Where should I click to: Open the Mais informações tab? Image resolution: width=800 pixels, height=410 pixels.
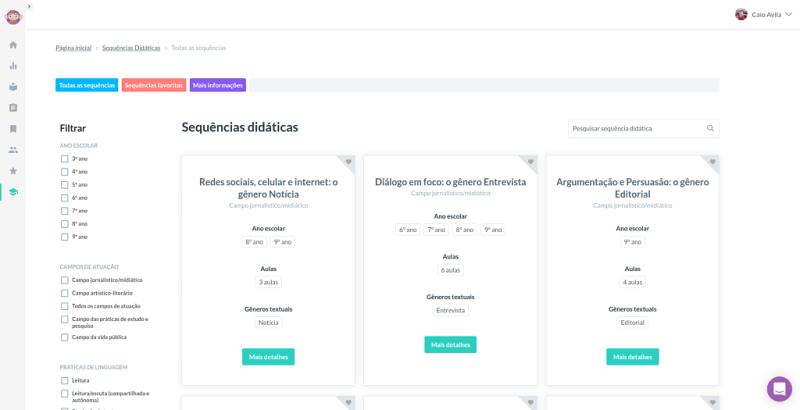click(x=217, y=85)
